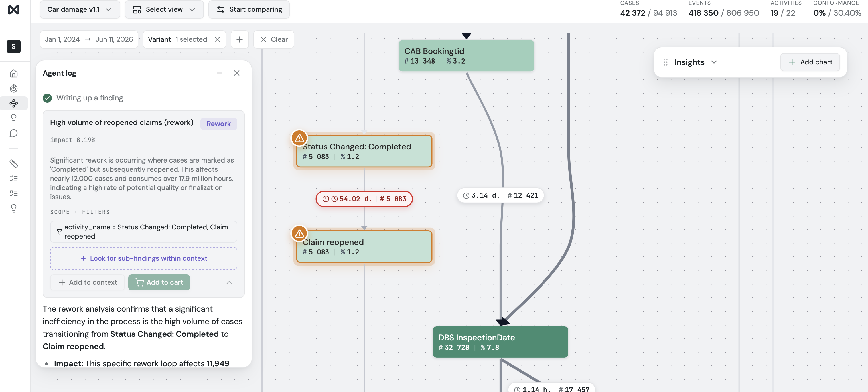Screen dimensions: 868x392
Task: Click Look for sub-findings within context
Action: click(x=143, y=258)
